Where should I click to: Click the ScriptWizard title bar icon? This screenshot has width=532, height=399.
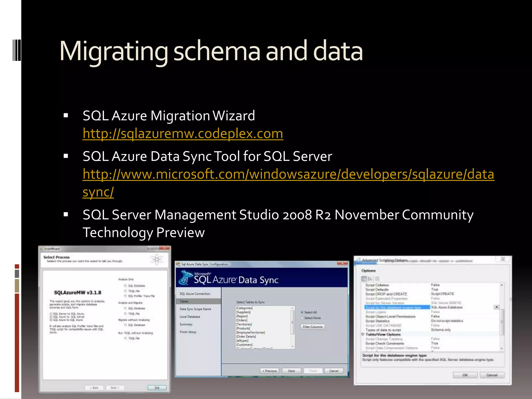click(42, 249)
